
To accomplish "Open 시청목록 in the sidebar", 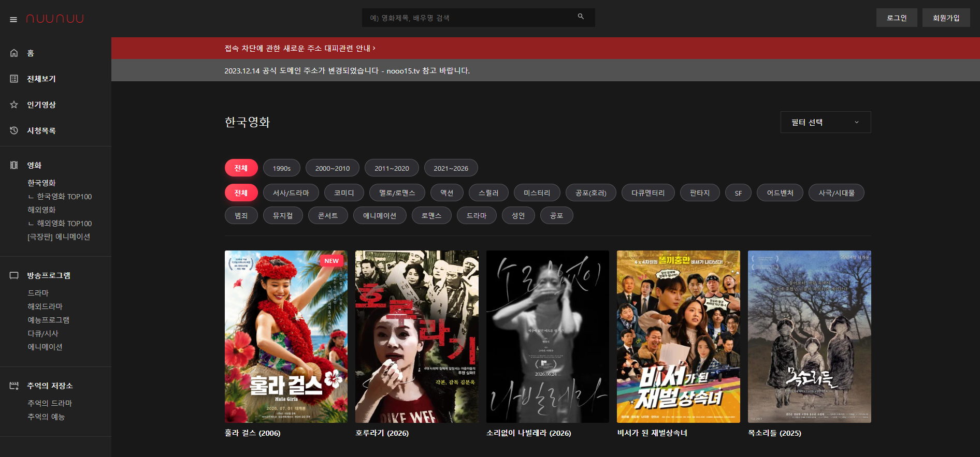I will (41, 130).
